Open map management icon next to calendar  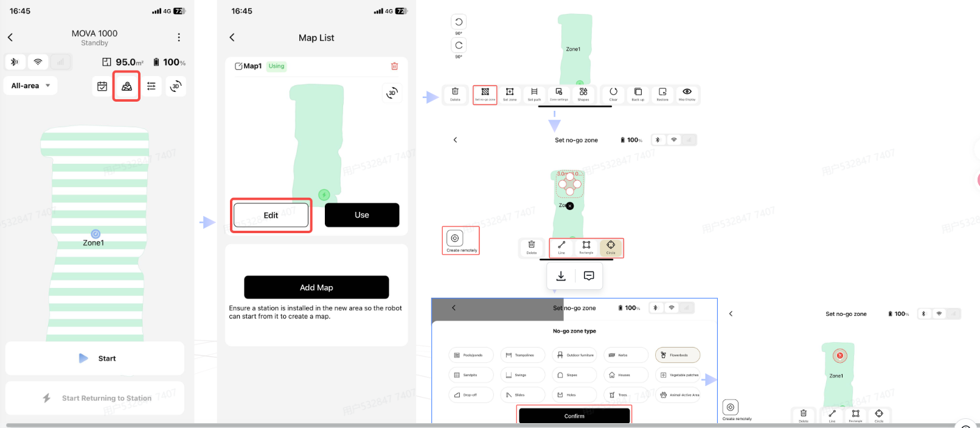tap(127, 86)
